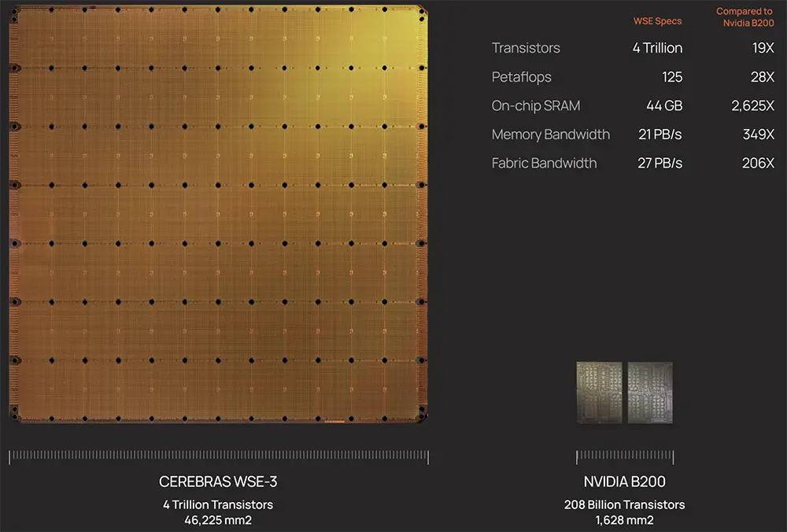This screenshot has width=787, height=532.
Task: Click the 'Petaflops' row label
Action: (x=521, y=77)
